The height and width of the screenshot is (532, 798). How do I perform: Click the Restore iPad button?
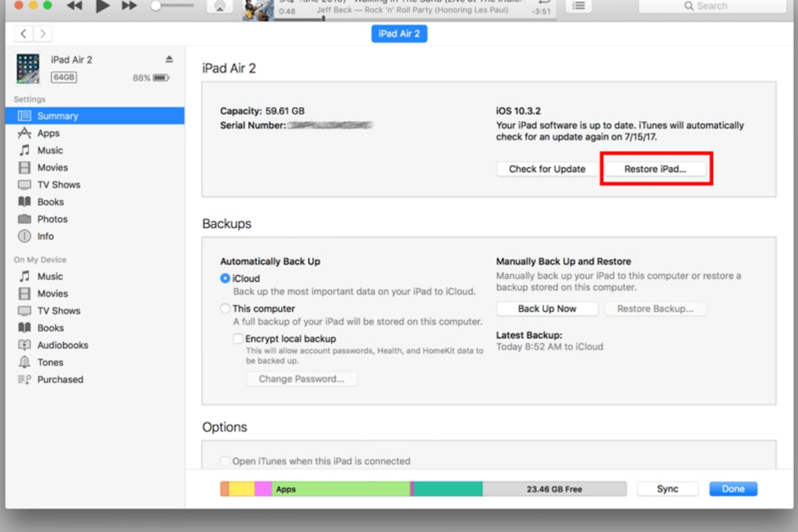point(655,169)
